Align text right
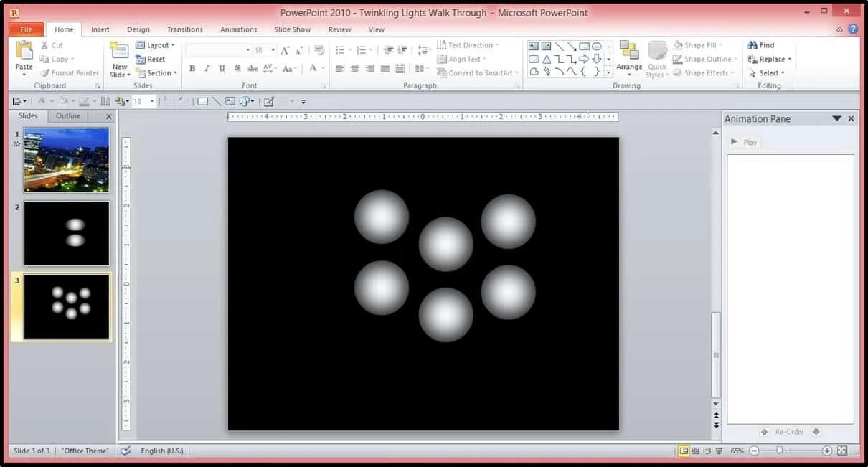This screenshot has height=467, width=868. click(x=370, y=69)
